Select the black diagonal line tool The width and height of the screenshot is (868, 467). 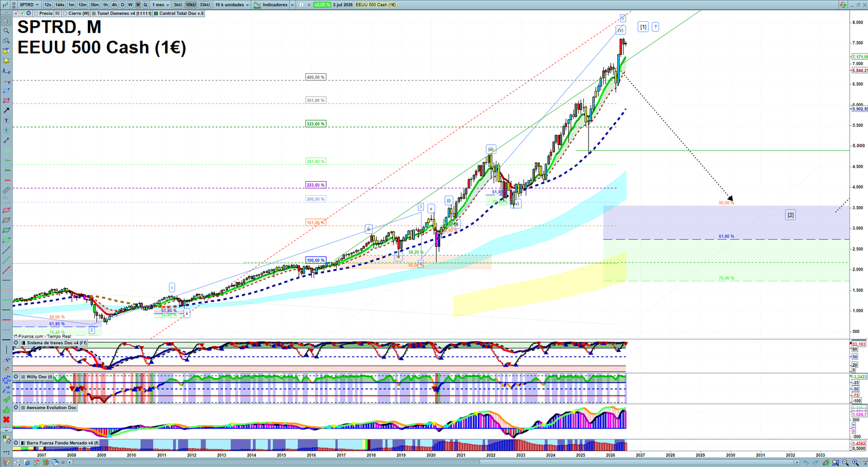(x=7, y=250)
